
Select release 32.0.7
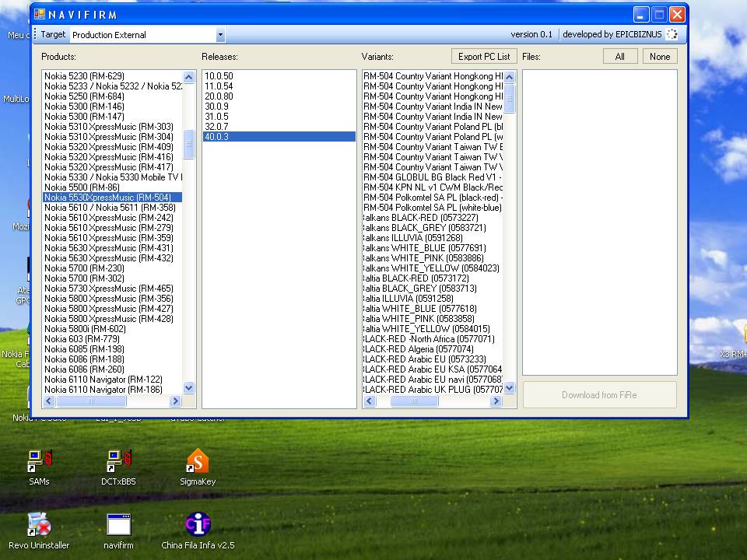coord(279,127)
